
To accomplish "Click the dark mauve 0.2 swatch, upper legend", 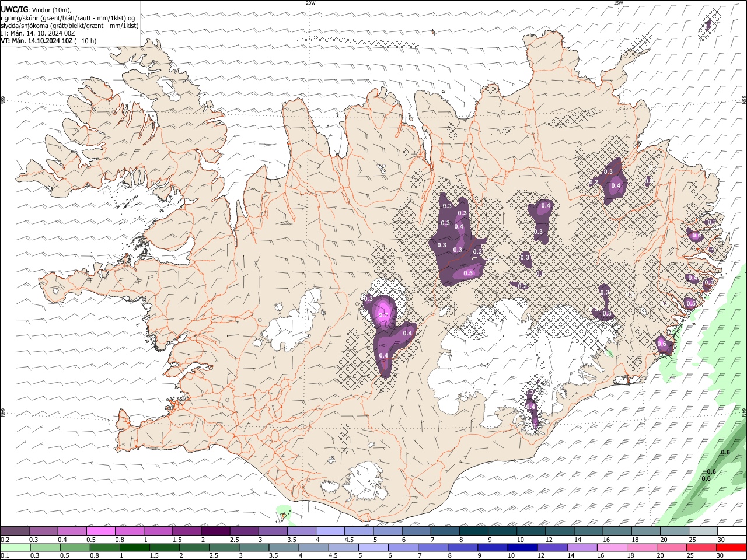I will pyautogui.click(x=14, y=531).
